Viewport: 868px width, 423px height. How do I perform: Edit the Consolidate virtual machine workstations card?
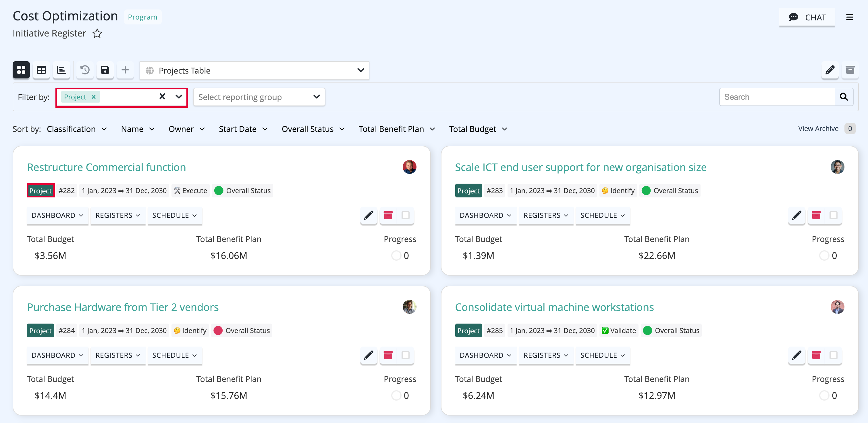796,355
